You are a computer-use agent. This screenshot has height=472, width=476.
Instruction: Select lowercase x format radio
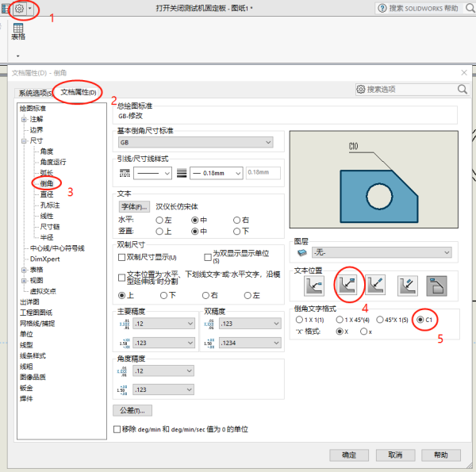coord(363,332)
